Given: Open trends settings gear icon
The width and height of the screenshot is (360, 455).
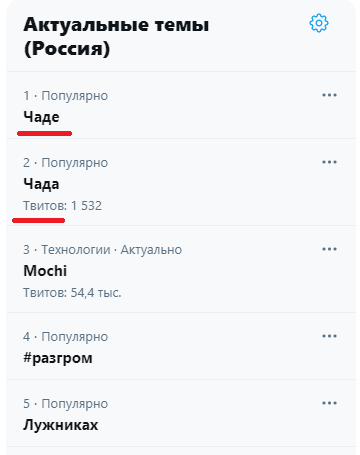Looking at the screenshot, I should tap(319, 23).
